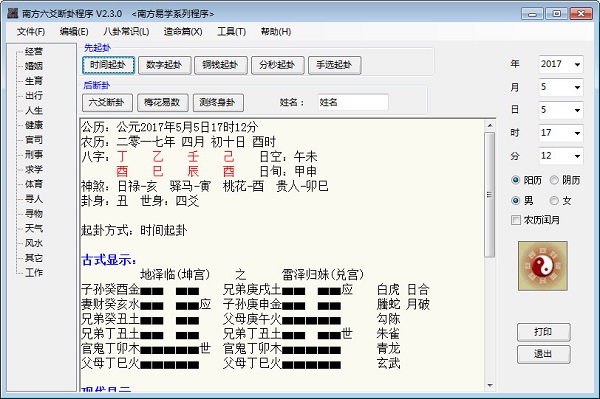Open the 编辑(E) menu
The width and height of the screenshot is (600, 399).
(74, 31)
